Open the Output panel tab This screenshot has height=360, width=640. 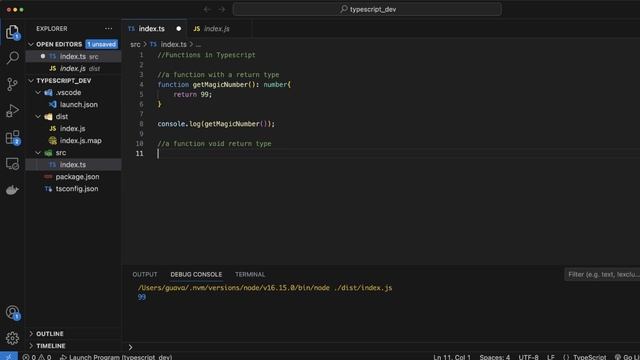tap(144, 274)
